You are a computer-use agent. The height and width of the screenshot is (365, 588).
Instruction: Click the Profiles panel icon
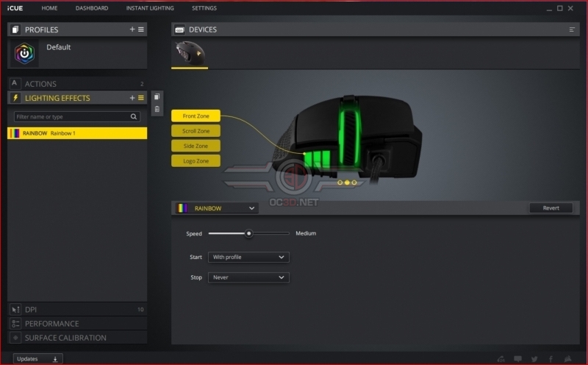tap(15, 29)
